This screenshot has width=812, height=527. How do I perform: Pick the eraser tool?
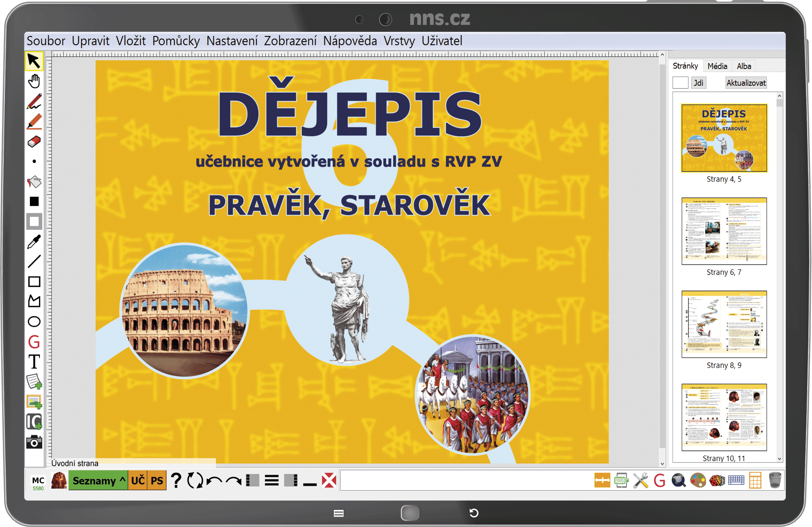pos(34,142)
